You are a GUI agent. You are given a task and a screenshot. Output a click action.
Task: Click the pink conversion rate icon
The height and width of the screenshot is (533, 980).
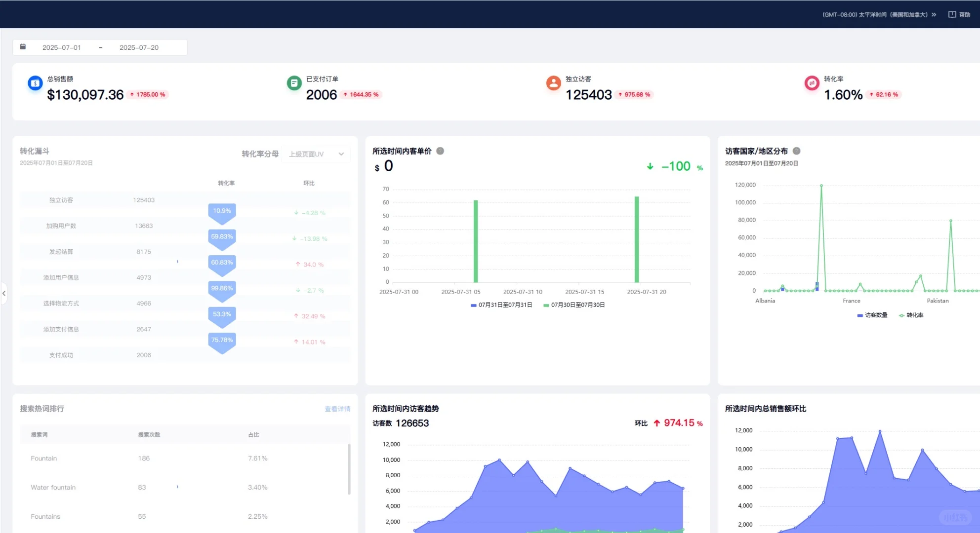click(812, 83)
